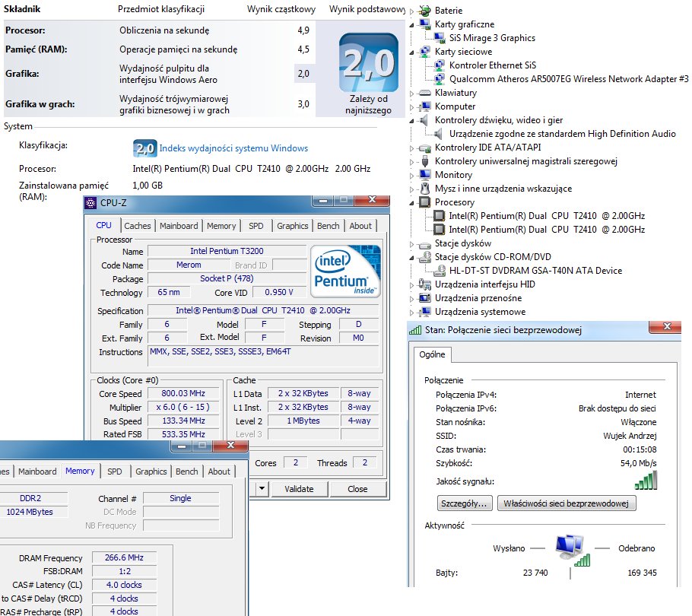The image size is (692, 616).
Task: Click the Core Speed 800.03 MHz field
Action: coord(183,393)
